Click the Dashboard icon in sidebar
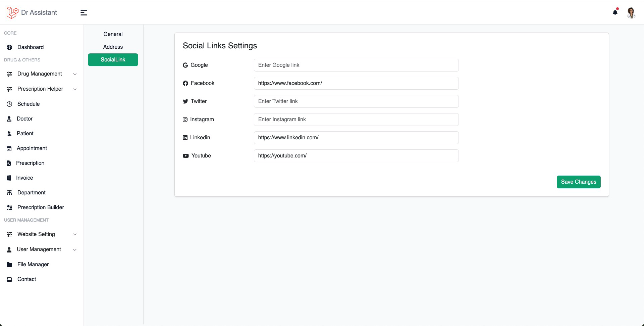Viewport: 644px width, 326px height. (x=9, y=47)
